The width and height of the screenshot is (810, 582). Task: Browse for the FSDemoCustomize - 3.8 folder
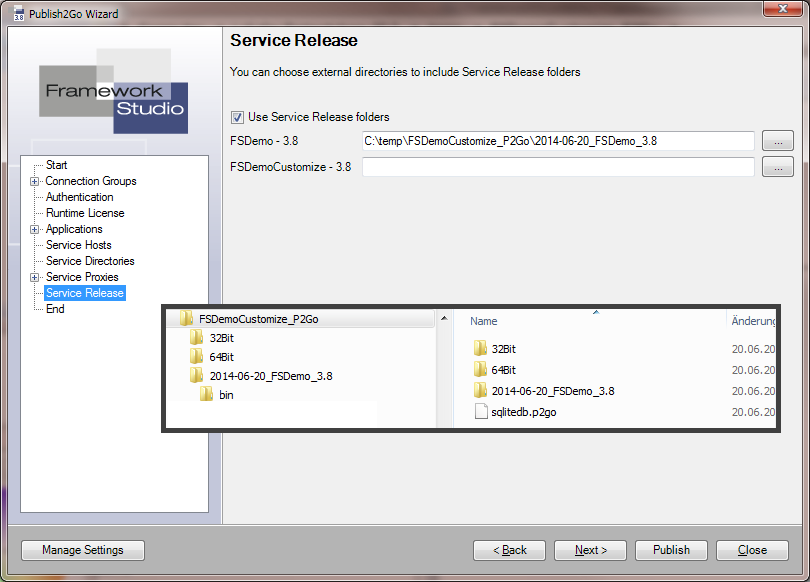click(x=778, y=167)
